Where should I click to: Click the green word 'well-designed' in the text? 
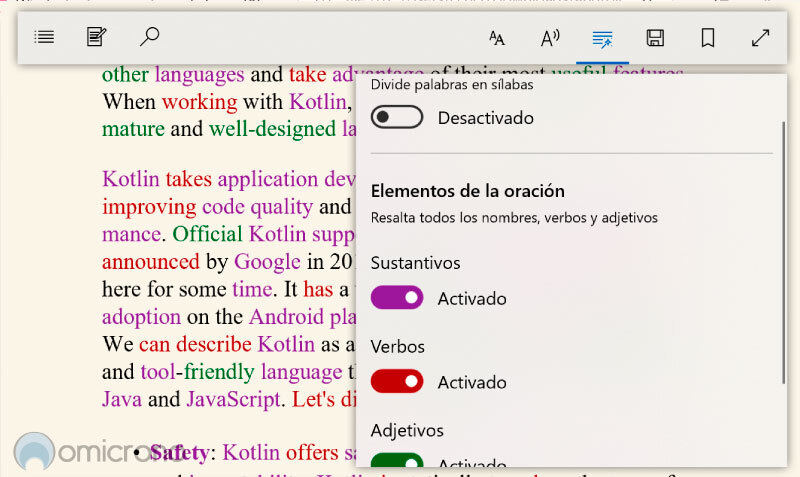click(x=272, y=129)
